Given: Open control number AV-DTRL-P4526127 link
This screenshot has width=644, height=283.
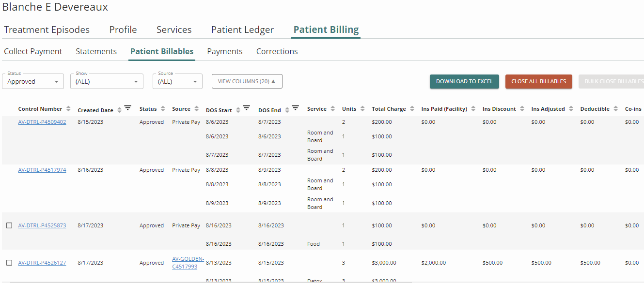Looking at the screenshot, I should (42, 263).
